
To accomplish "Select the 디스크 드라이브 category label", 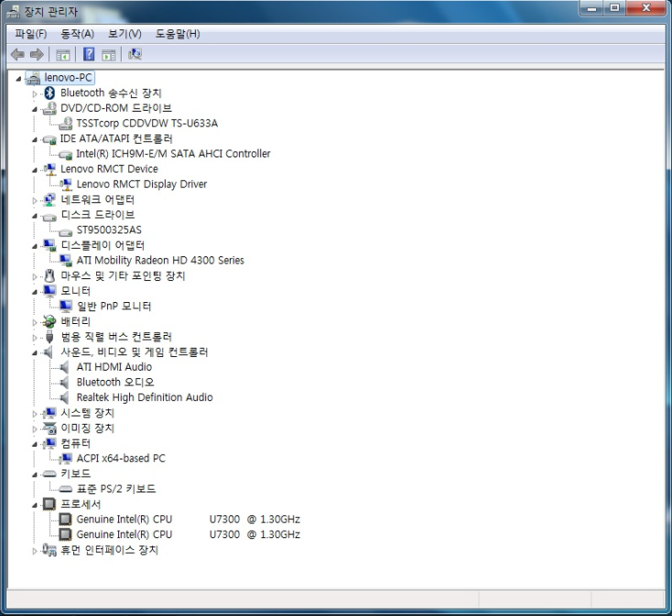I will [x=98, y=214].
